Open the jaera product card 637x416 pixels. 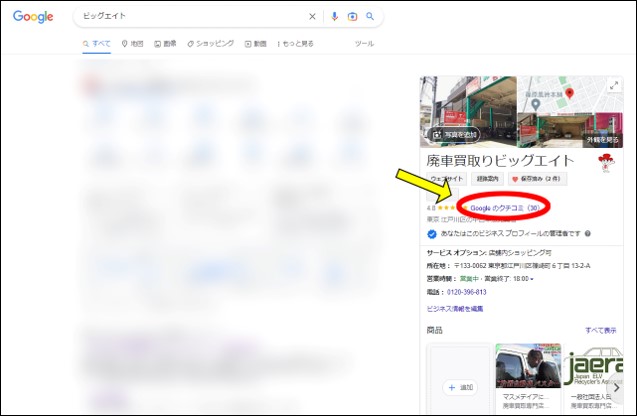pos(593,378)
